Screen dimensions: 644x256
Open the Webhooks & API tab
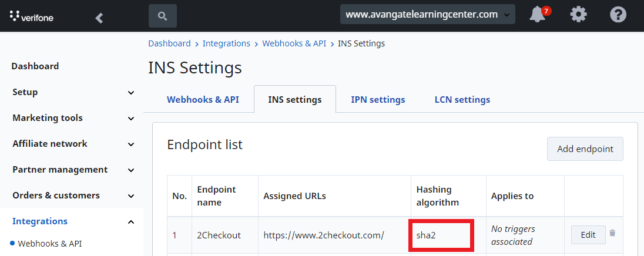coord(203,100)
